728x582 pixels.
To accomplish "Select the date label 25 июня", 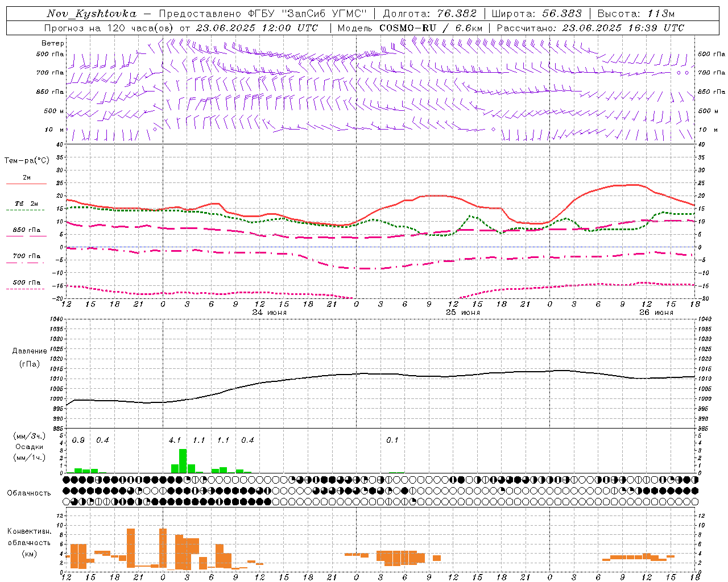I will click(x=463, y=313).
